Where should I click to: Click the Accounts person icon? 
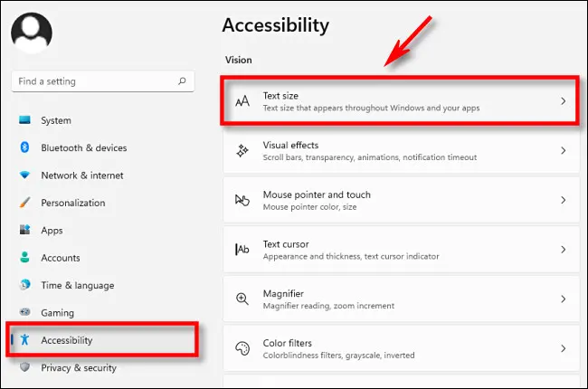click(25, 258)
